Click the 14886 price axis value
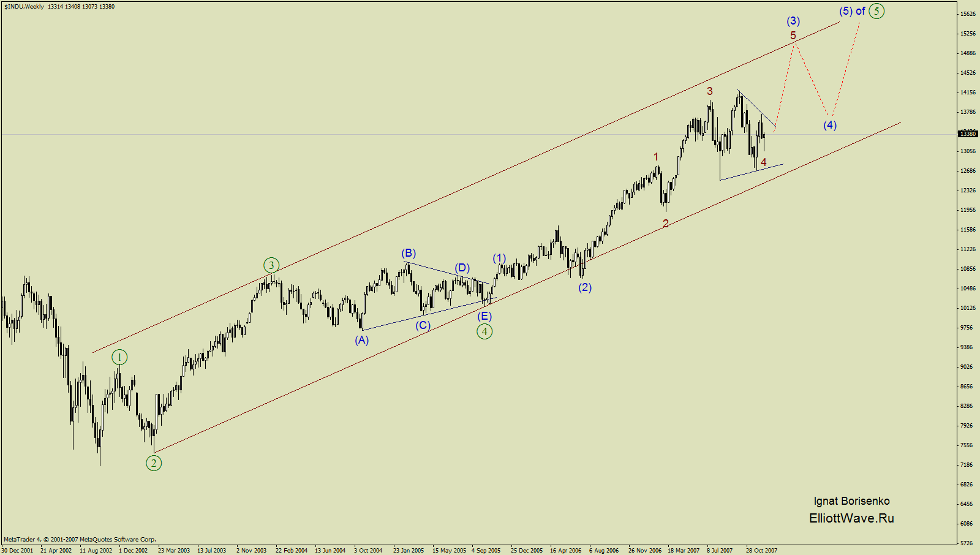 [968, 53]
